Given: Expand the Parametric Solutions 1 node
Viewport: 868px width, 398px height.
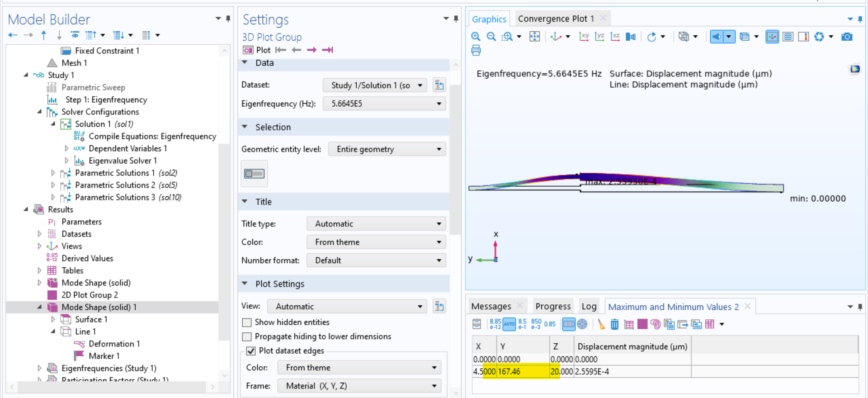Looking at the screenshot, I should [53, 173].
